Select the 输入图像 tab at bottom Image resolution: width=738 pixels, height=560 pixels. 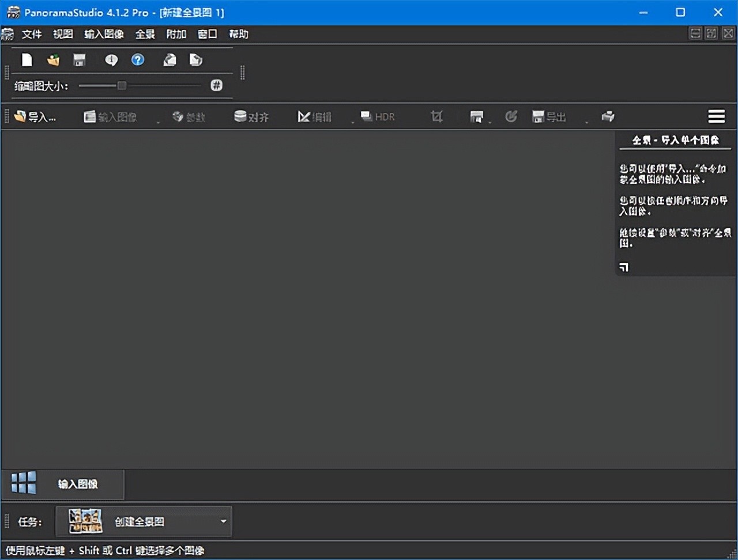[x=63, y=484]
